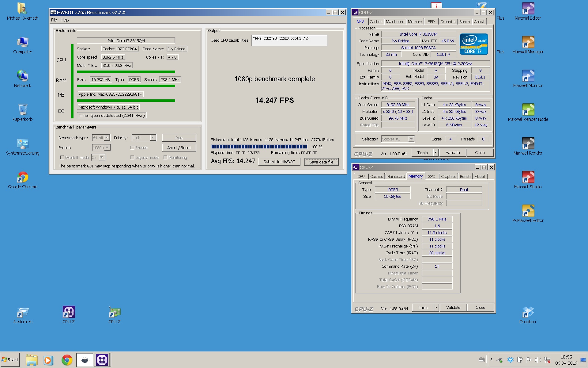Open the Benchmark type 64-bit dropdown
The height and width of the screenshot is (368, 588).
pyautogui.click(x=101, y=138)
